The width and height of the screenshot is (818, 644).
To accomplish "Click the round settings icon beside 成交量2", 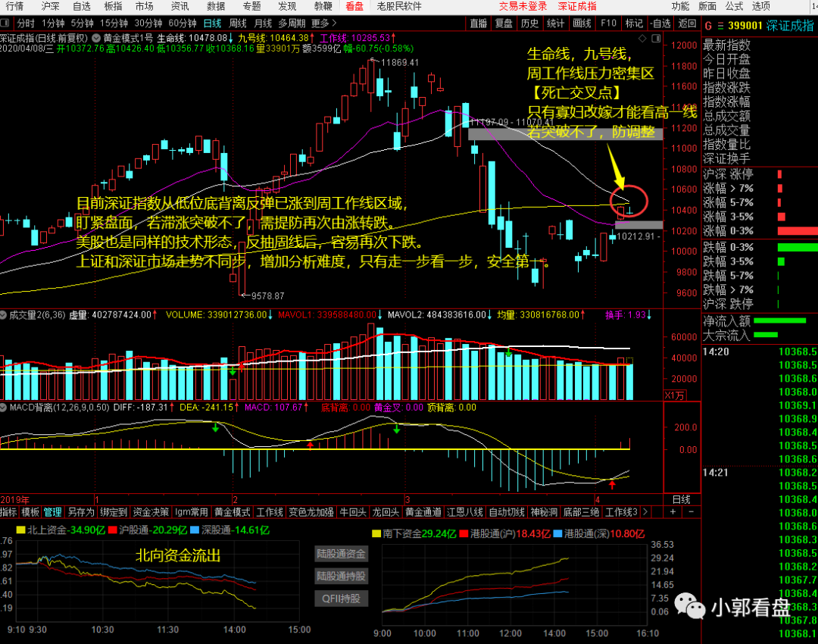I will coord(4,315).
